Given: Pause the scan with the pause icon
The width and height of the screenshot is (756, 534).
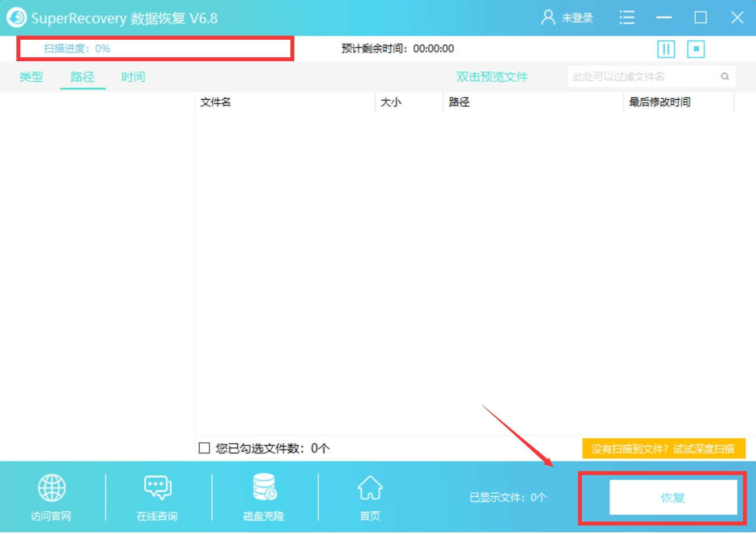Looking at the screenshot, I should click(x=666, y=49).
